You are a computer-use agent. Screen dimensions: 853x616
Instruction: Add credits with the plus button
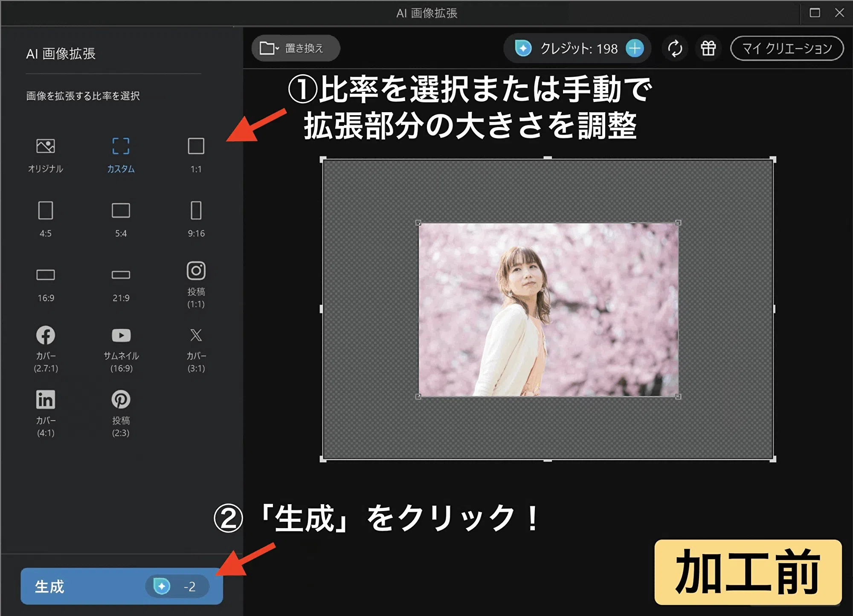point(635,48)
